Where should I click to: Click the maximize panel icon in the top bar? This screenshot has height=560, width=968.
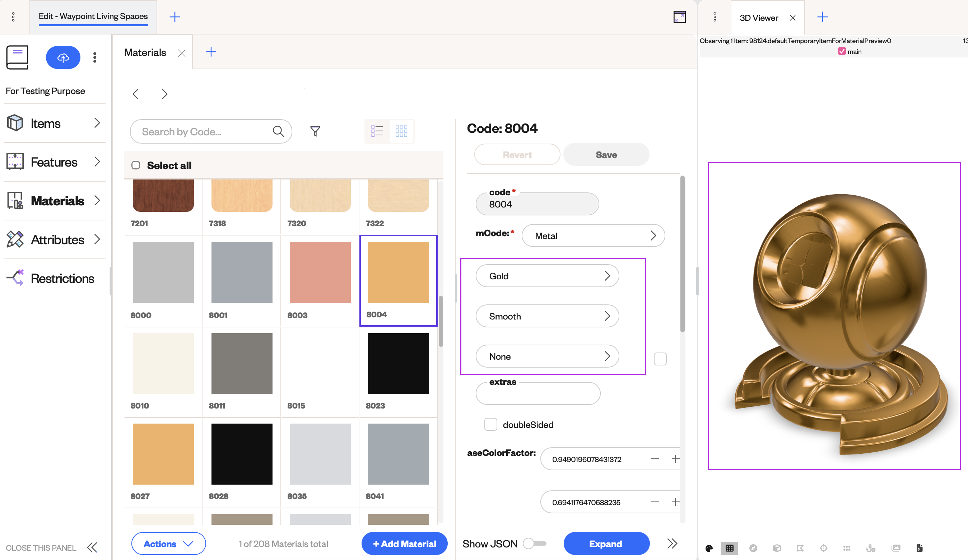(x=679, y=17)
